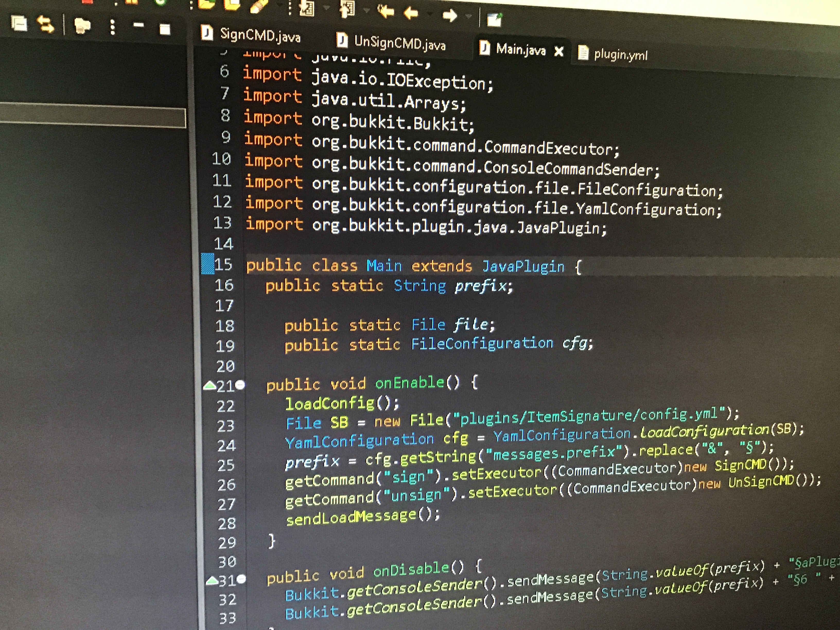Open the Package Explorer filter icon
The height and width of the screenshot is (630, 840).
(82, 26)
